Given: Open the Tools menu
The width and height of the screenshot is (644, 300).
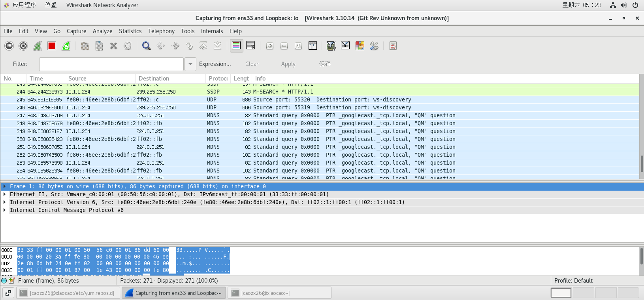Looking at the screenshot, I should [188, 31].
